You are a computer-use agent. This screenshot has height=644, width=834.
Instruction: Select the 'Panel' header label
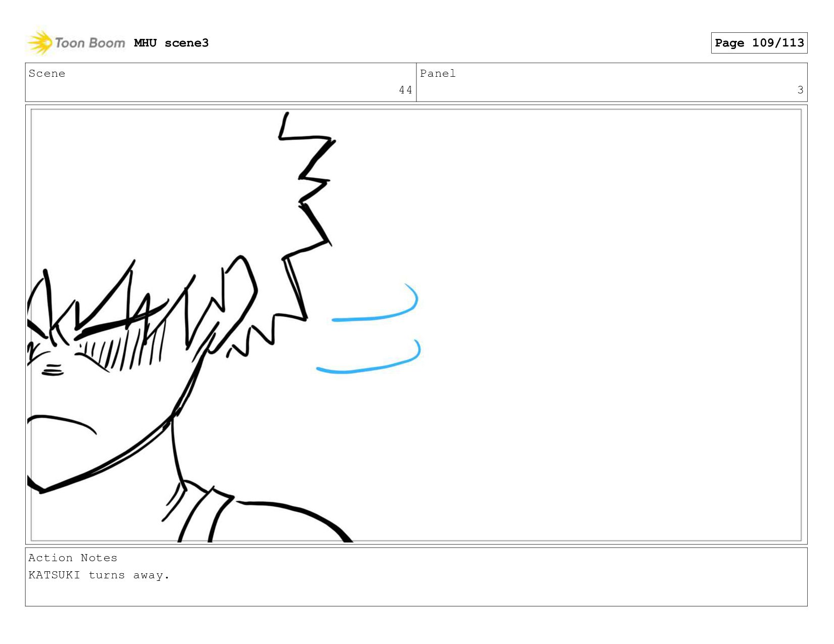(438, 74)
